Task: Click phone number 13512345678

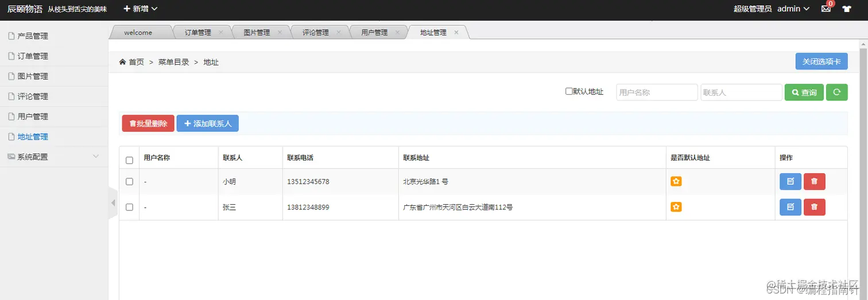Action: pos(308,181)
